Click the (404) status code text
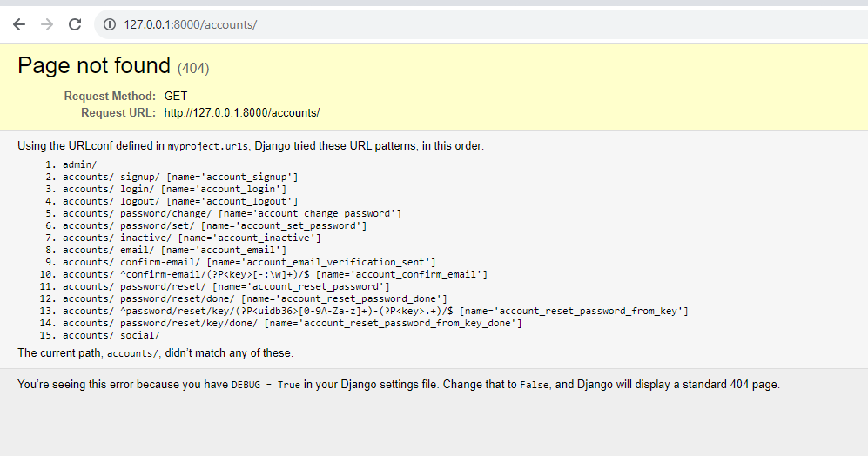The image size is (868, 456). pyautogui.click(x=193, y=68)
